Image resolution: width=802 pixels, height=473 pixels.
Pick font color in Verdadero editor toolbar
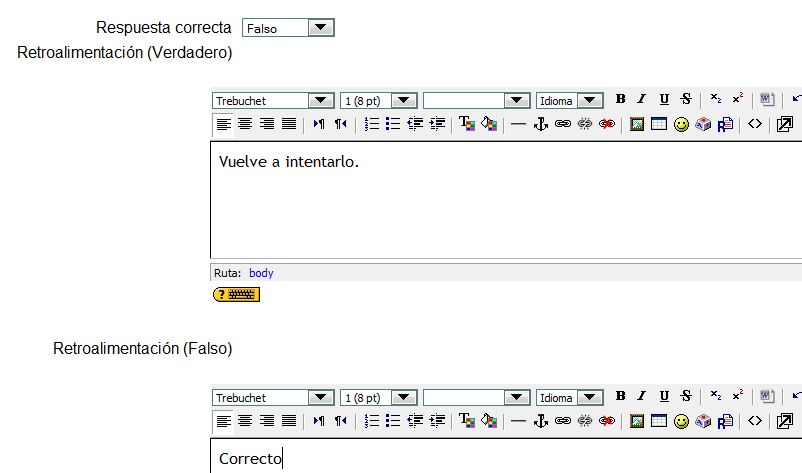coord(466,124)
